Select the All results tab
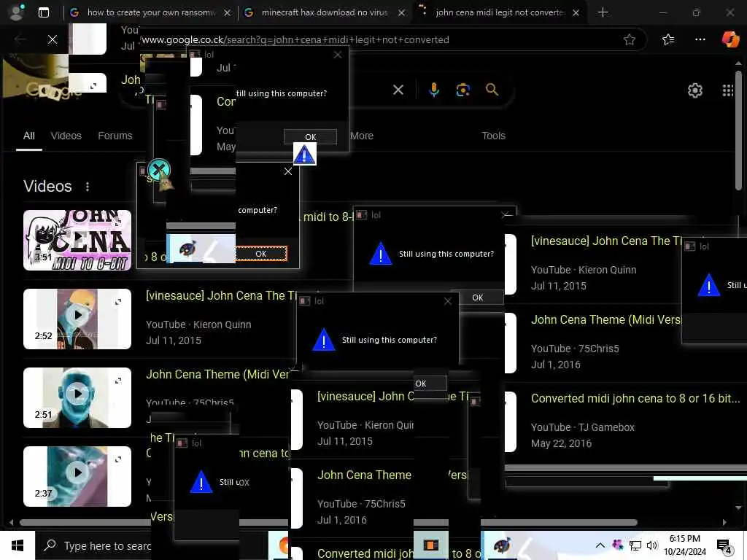This screenshot has width=747, height=560. tap(29, 136)
